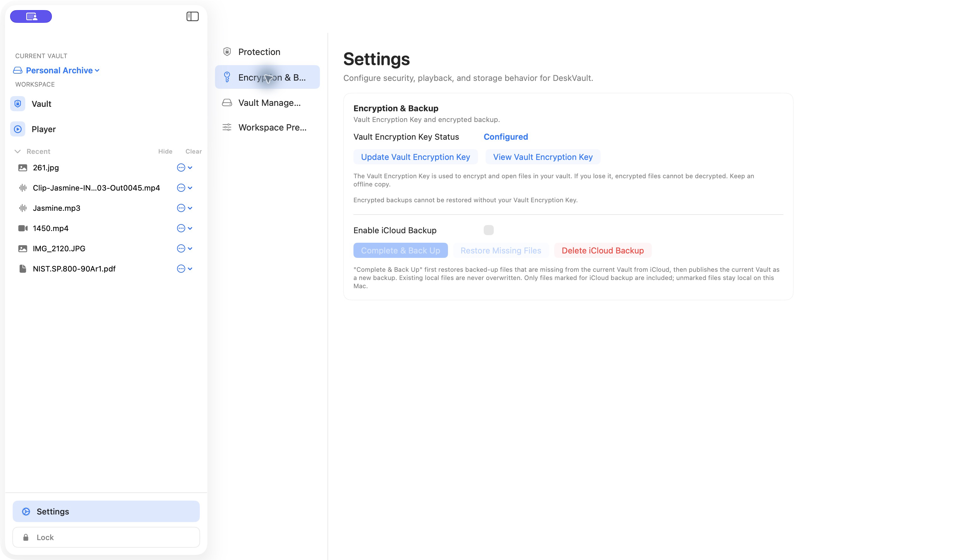Image resolution: width=956 pixels, height=560 pixels.
Task: Expand the chevron next to IMG_2120.JPG
Action: coord(190,248)
